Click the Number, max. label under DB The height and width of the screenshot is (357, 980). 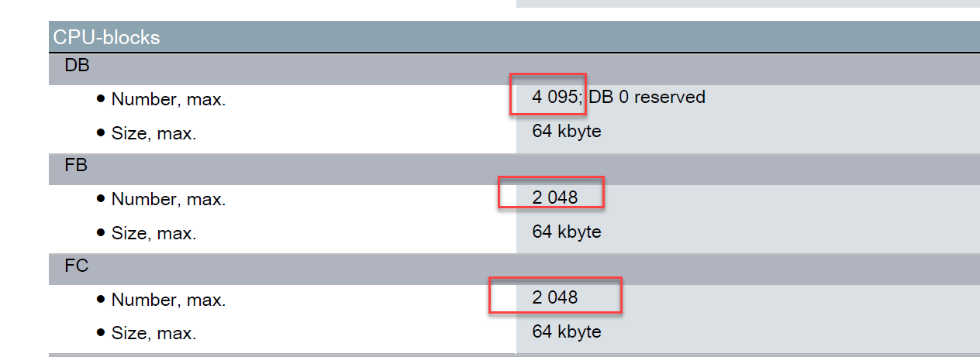(x=168, y=99)
